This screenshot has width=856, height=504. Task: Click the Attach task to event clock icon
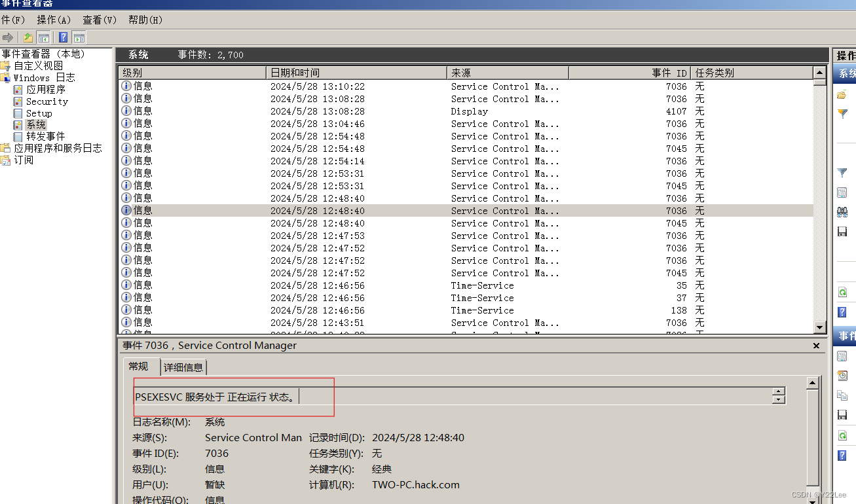tap(842, 376)
